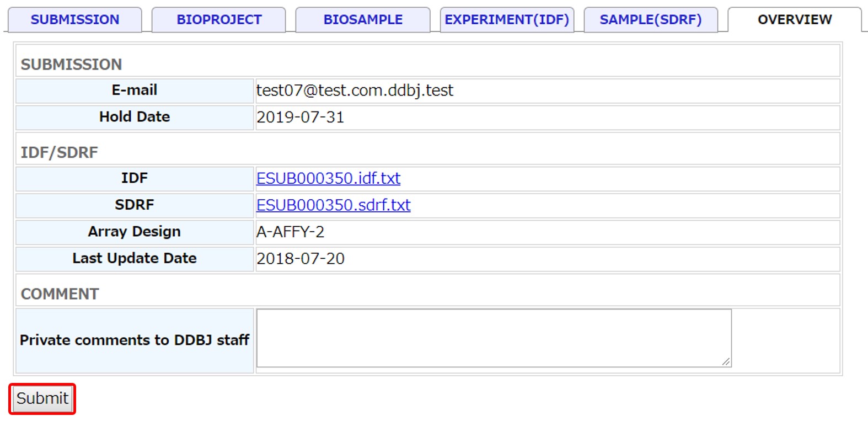
Task: Open the ESUB000350.sdrf.txt file link
Action: (x=334, y=205)
